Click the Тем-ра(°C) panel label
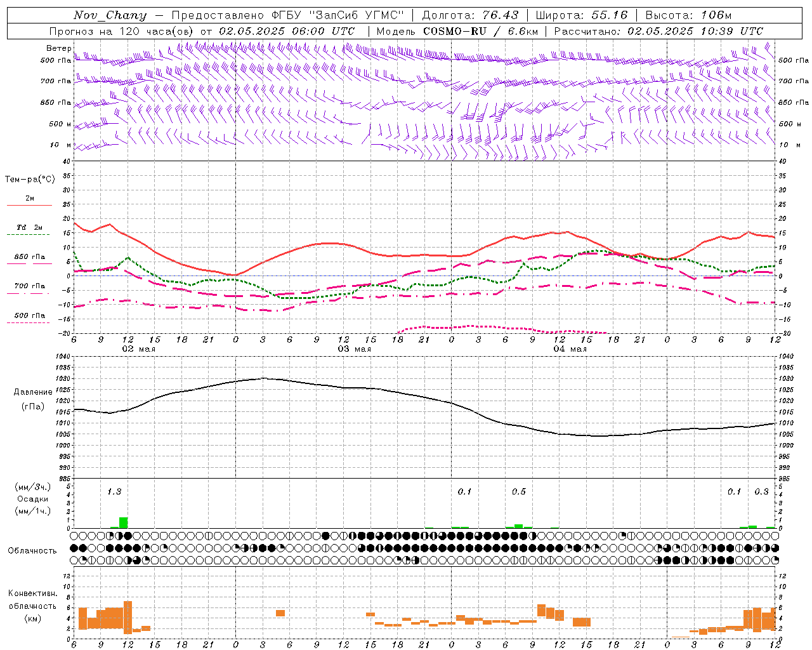The image size is (812, 650). (30, 180)
